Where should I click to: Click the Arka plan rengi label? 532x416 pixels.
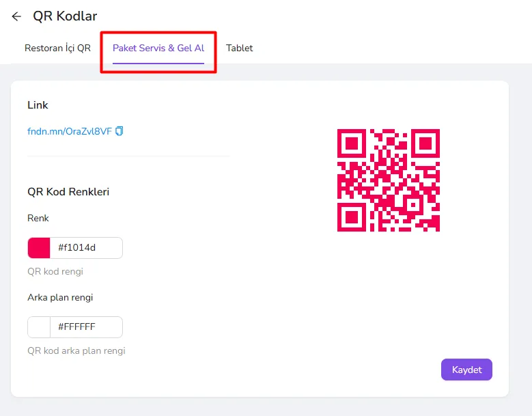click(x=60, y=298)
